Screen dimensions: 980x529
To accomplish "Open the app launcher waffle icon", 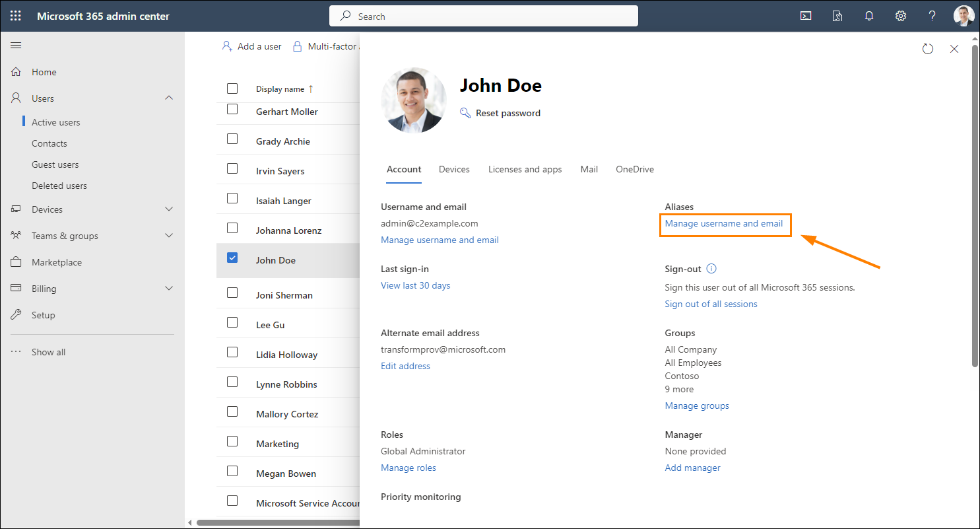I will click(16, 16).
